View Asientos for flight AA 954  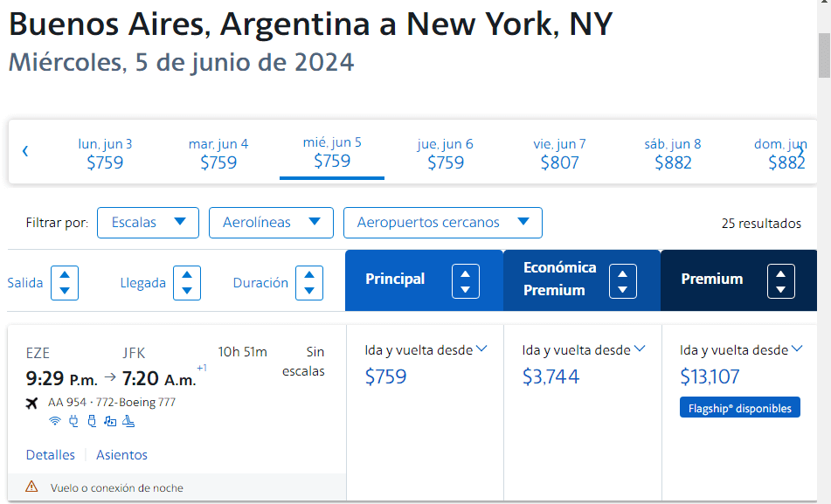pyautogui.click(x=121, y=455)
